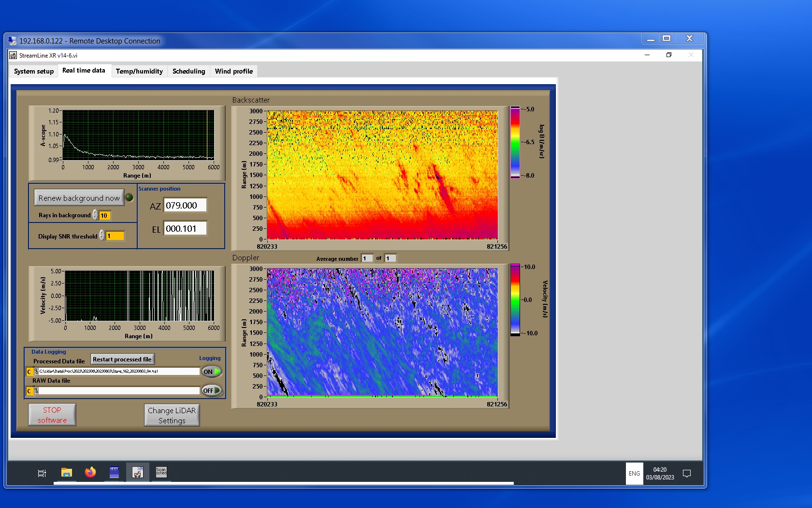Launch Firefox from the taskbar
Screen dimensions: 812x508
click(90, 473)
